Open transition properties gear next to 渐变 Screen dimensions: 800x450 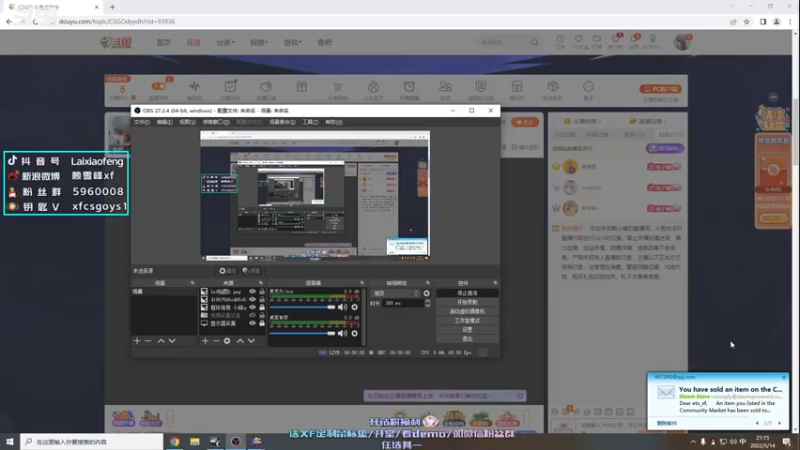(427, 293)
